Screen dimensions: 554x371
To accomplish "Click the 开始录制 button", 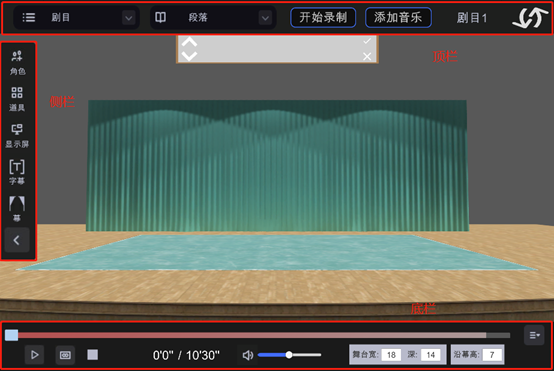I will pyautogui.click(x=323, y=17).
